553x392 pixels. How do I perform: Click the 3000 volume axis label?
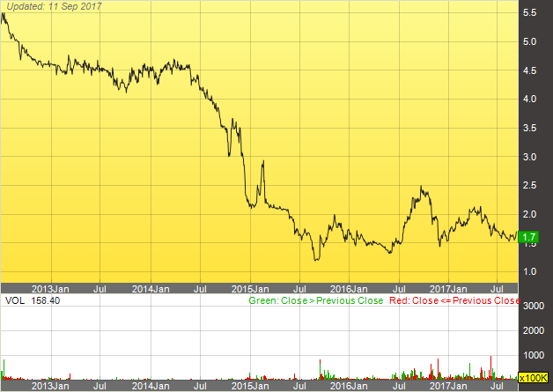(x=534, y=305)
